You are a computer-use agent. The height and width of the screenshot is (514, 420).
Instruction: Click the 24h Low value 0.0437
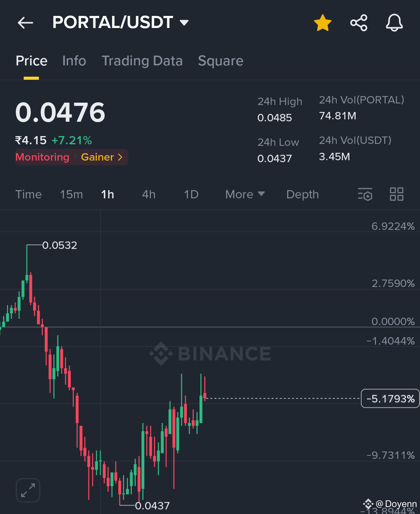pos(275,159)
